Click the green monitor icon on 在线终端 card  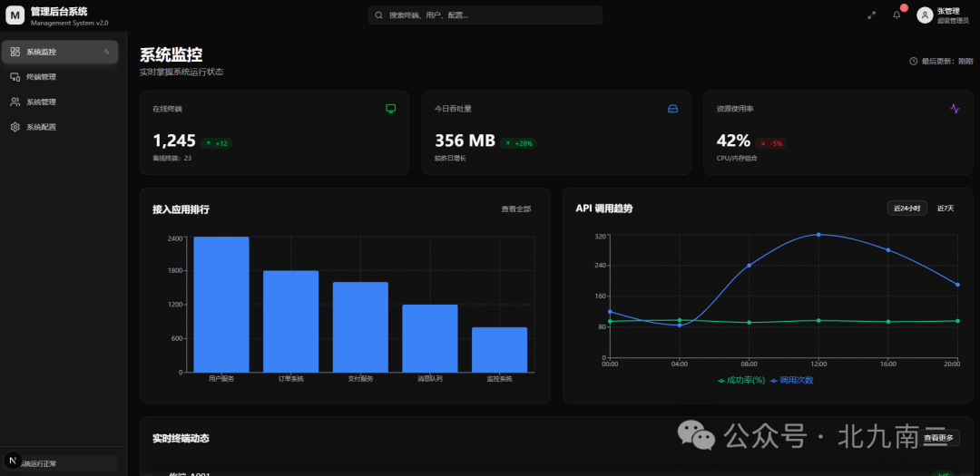click(x=390, y=108)
